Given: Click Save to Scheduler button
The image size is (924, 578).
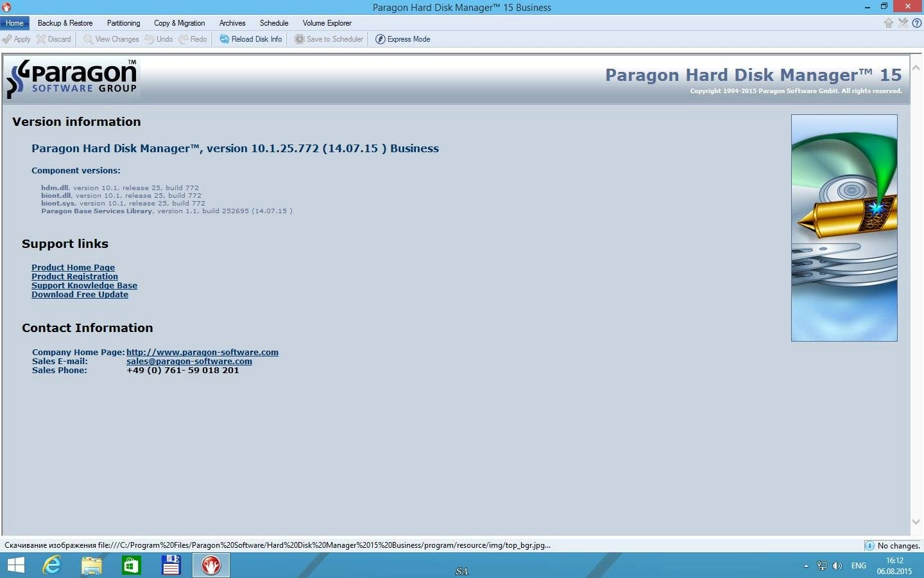Looking at the screenshot, I should [x=329, y=39].
